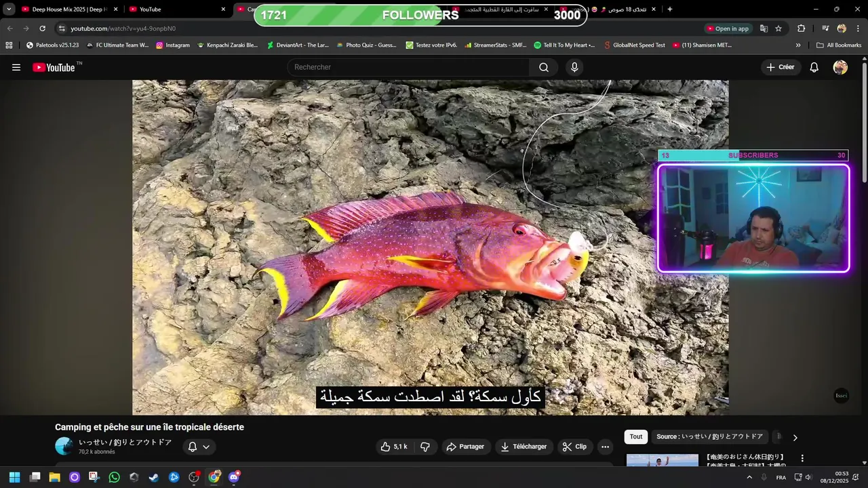Start voice search with the microphone icon
The height and width of the screenshot is (488, 868).
click(x=574, y=67)
